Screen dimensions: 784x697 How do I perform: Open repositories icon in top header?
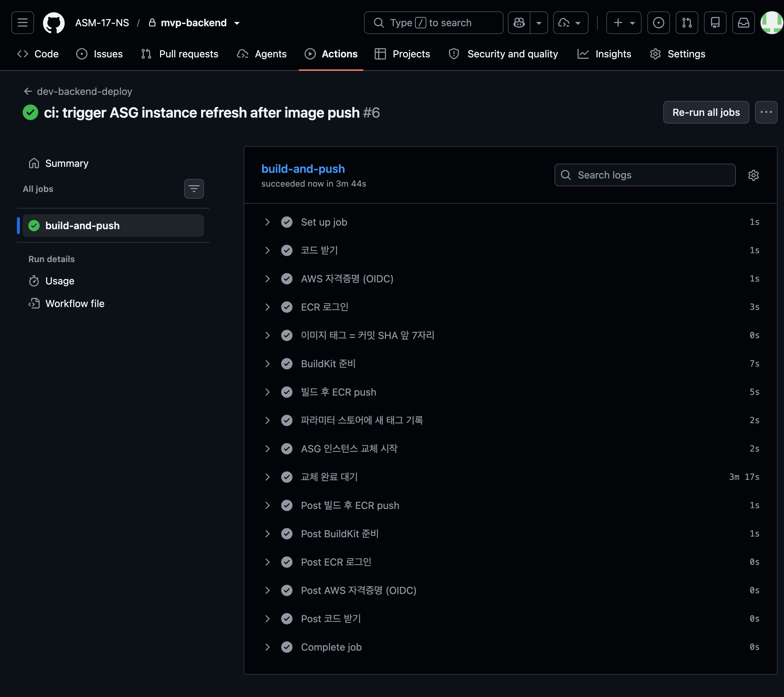tap(715, 23)
